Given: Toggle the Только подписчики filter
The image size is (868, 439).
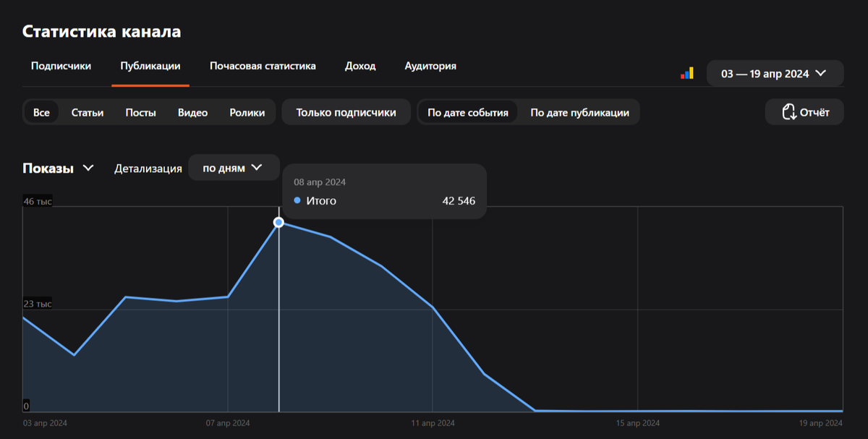Looking at the screenshot, I should click(x=346, y=112).
